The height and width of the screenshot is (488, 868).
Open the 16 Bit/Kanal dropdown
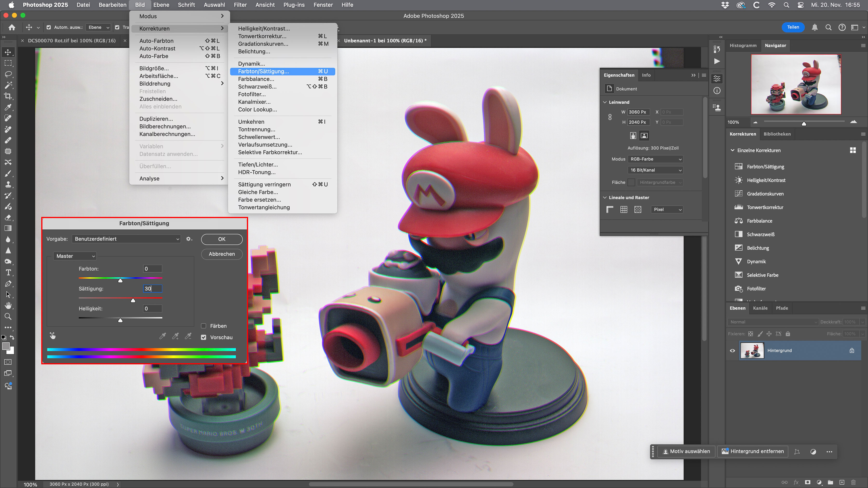pyautogui.click(x=655, y=170)
